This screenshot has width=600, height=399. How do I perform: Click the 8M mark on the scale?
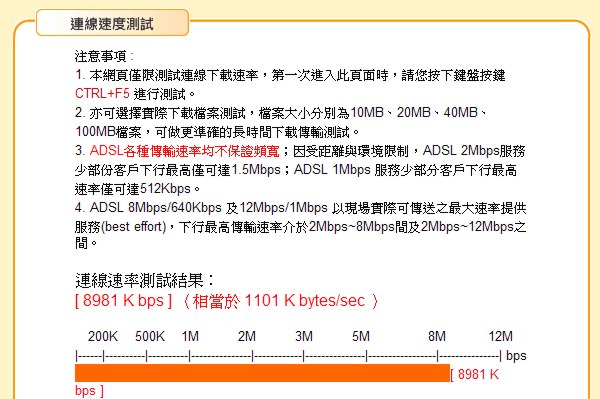tap(437, 336)
